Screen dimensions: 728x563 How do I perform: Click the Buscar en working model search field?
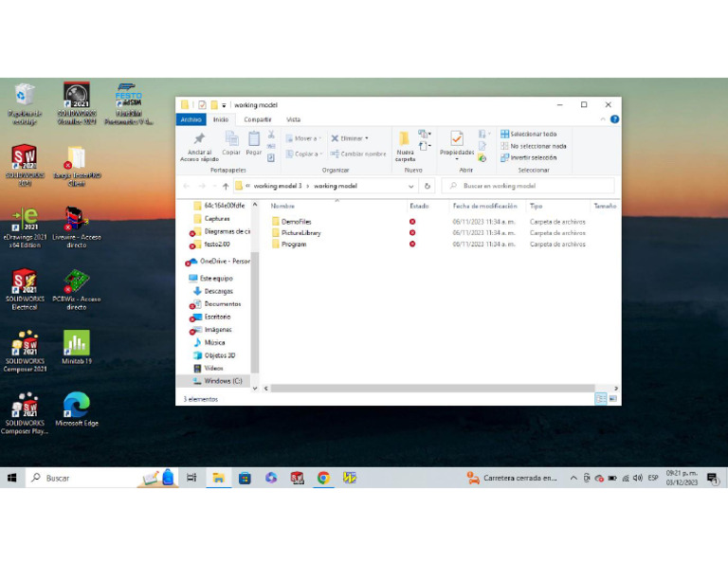pos(531,187)
